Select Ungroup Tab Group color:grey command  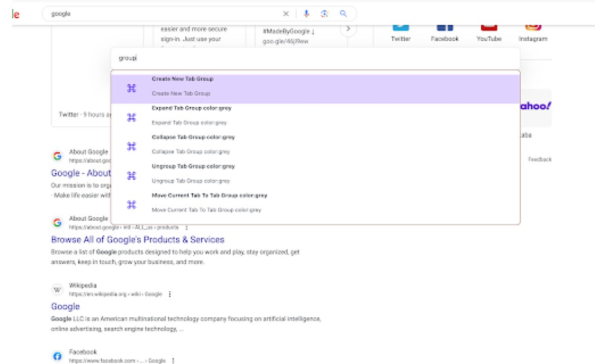(315, 175)
